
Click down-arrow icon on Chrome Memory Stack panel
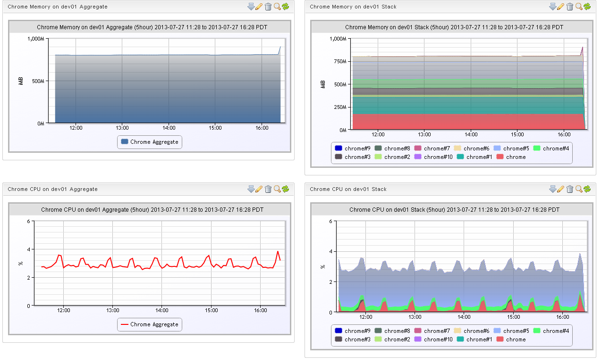coord(553,6)
